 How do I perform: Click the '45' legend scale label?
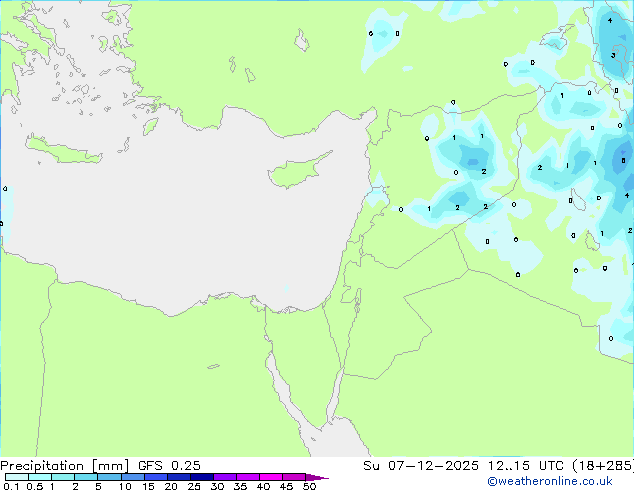pos(287,486)
